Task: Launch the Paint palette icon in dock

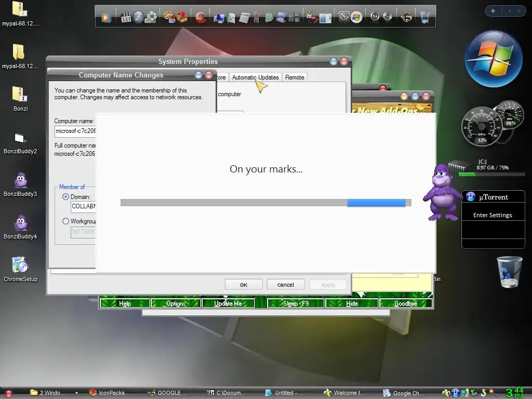Action: [169, 17]
